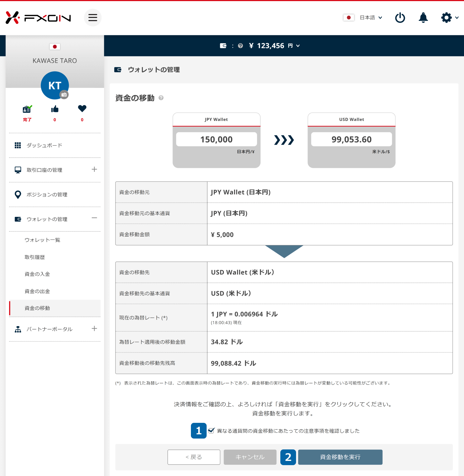Click the KAWASE TARO user name
Screen dimensions: 464x476
(x=55, y=61)
